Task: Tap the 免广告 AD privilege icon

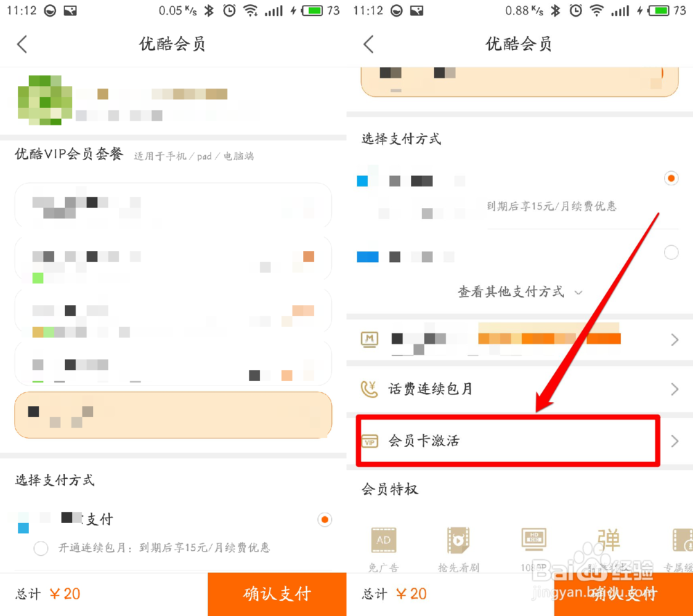Action: (383, 540)
